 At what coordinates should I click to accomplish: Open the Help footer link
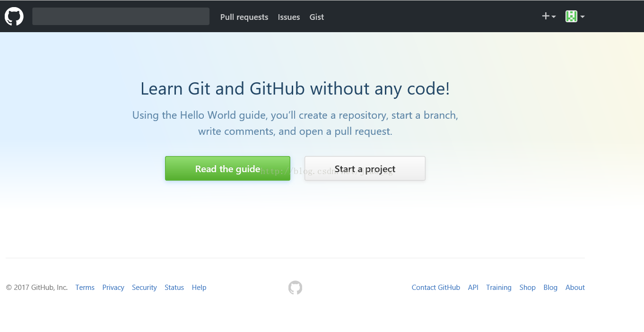coord(199,288)
